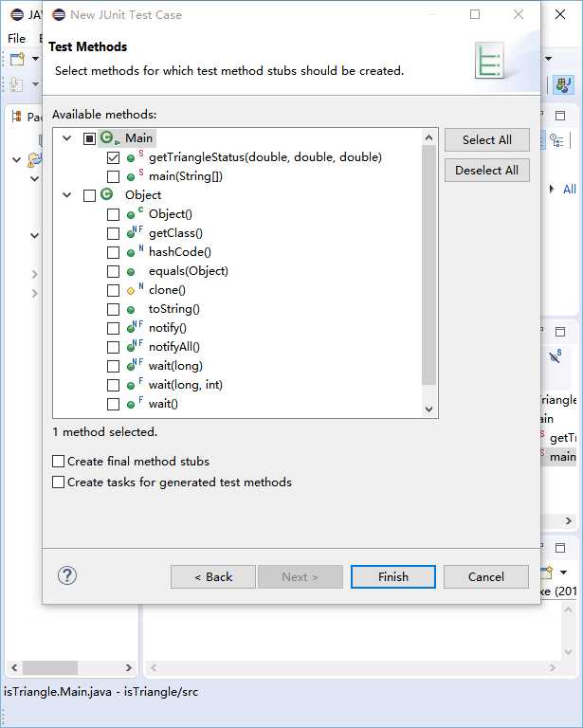Viewport: 583px width, 728px height.
Task: Check the main(String[]) method checkbox
Action: [x=113, y=176]
